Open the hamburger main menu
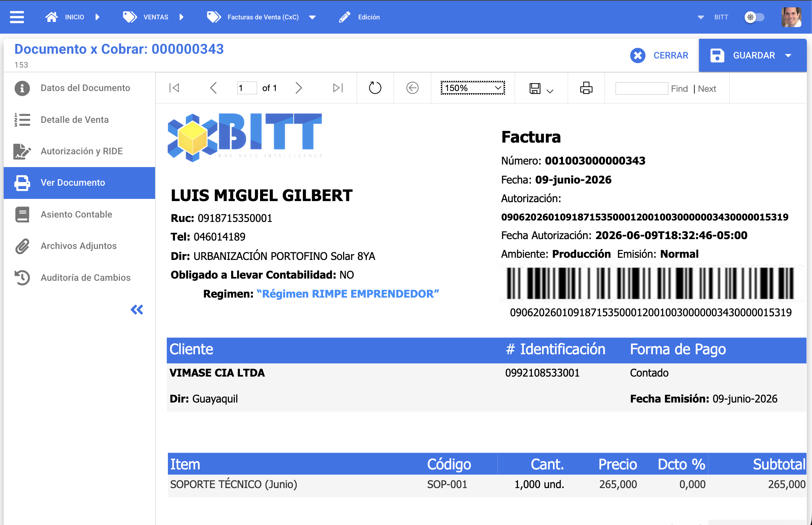This screenshot has height=525, width=812. click(17, 17)
